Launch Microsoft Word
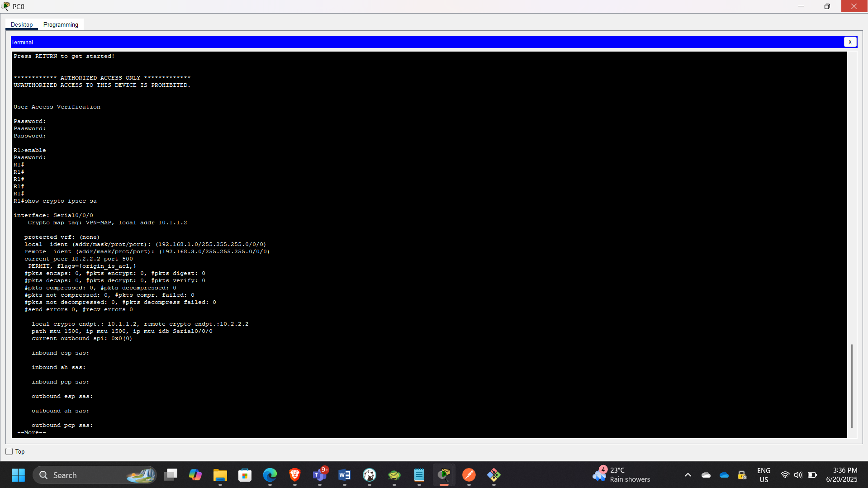 (345, 475)
